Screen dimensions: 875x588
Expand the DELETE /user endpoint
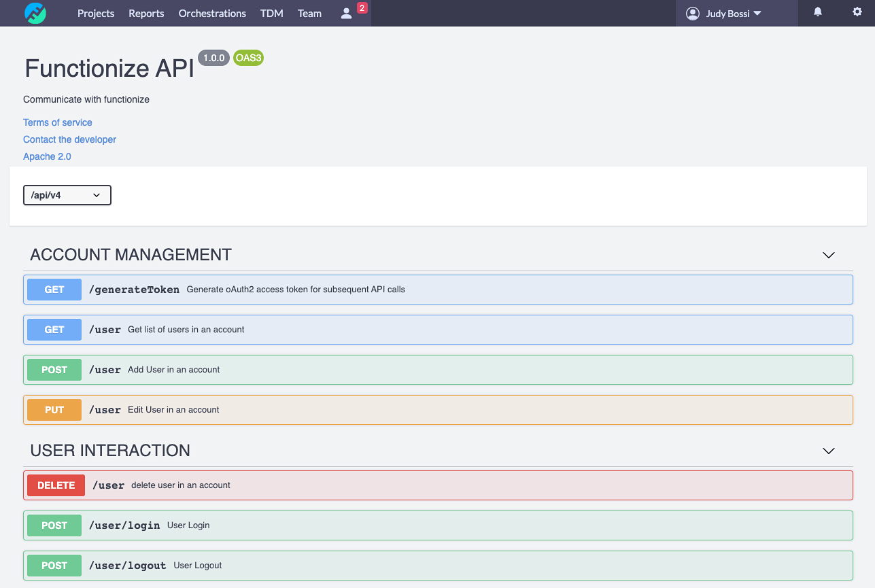437,485
